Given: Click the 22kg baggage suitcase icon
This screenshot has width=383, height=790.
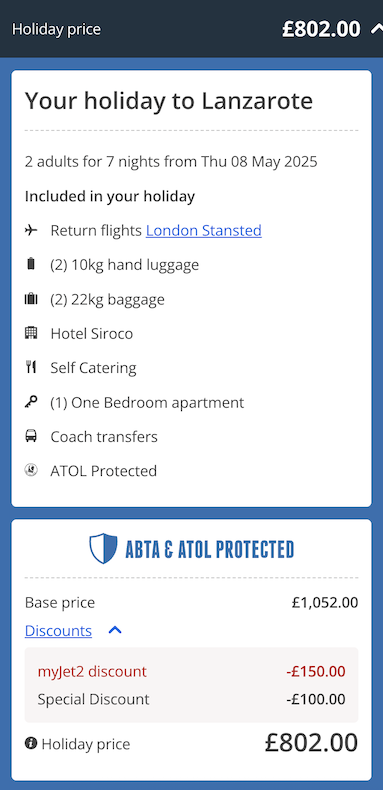Looking at the screenshot, I should click(x=31, y=299).
